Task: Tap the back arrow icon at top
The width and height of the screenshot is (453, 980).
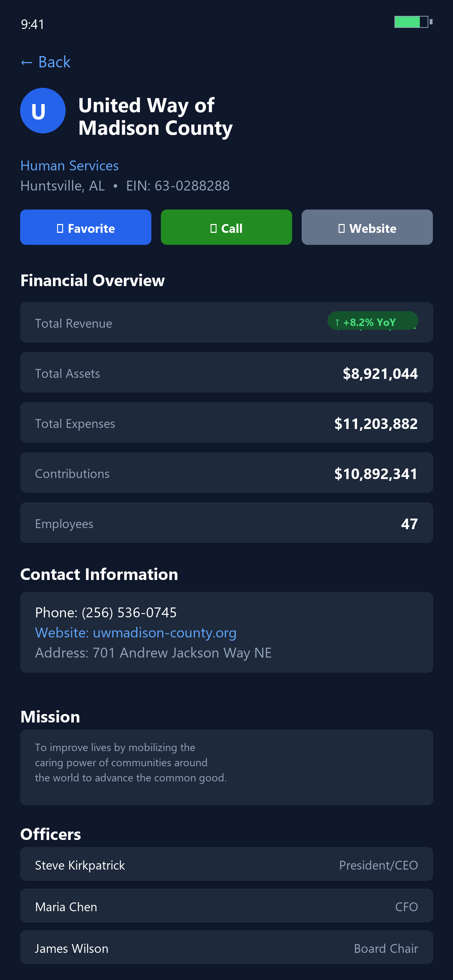Action: [26, 62]
